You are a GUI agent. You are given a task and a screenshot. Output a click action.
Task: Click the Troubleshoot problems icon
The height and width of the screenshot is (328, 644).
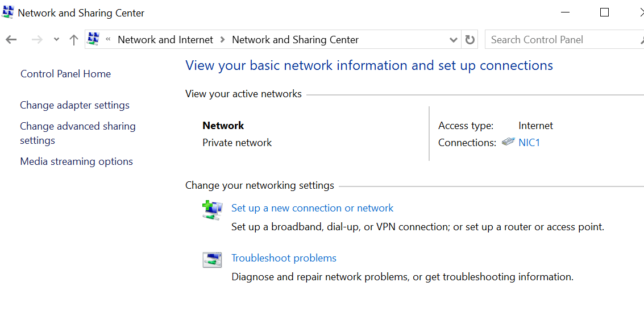coord(212,260)
